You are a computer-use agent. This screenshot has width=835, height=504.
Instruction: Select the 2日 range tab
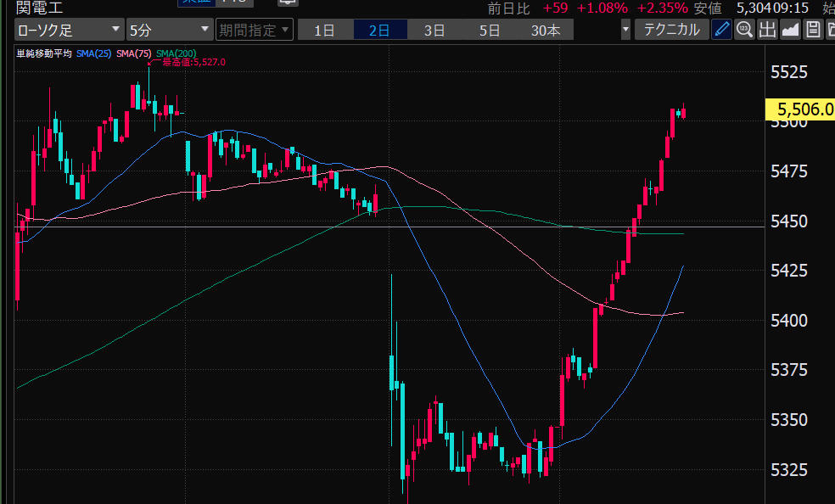coord(379,30)
